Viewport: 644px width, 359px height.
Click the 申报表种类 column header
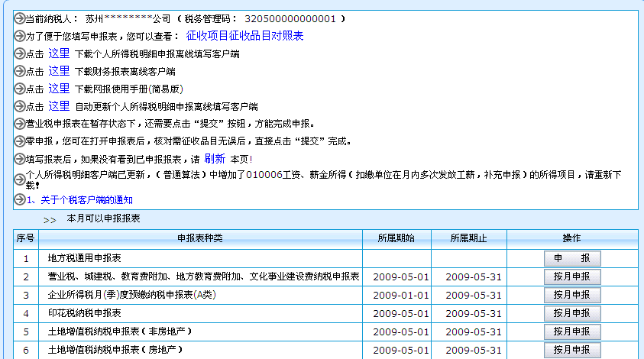(x=200, y=238)
